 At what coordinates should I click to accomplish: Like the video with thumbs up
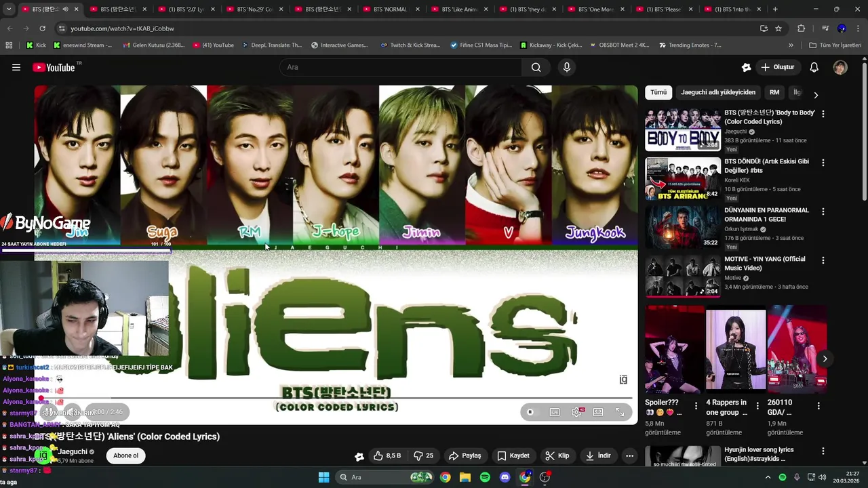[x=387, y=455]
